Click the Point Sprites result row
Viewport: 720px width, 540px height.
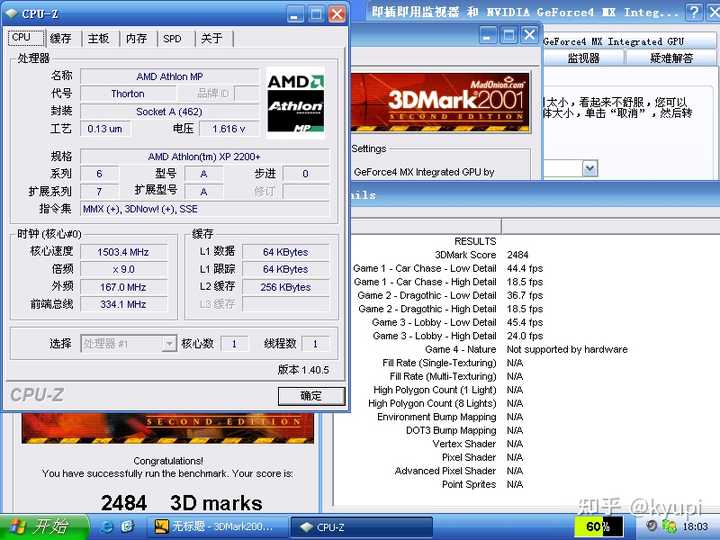click(x=482, y=484)
